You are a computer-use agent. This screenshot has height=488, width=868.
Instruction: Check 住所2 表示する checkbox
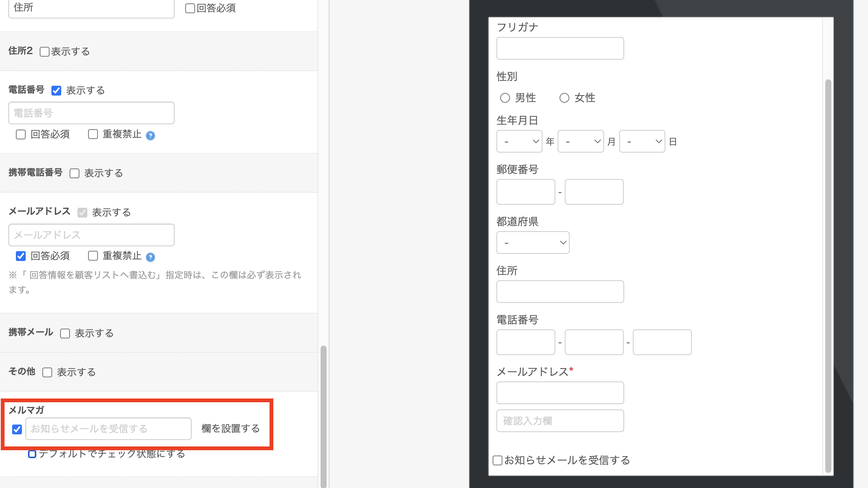coord(45,52)
